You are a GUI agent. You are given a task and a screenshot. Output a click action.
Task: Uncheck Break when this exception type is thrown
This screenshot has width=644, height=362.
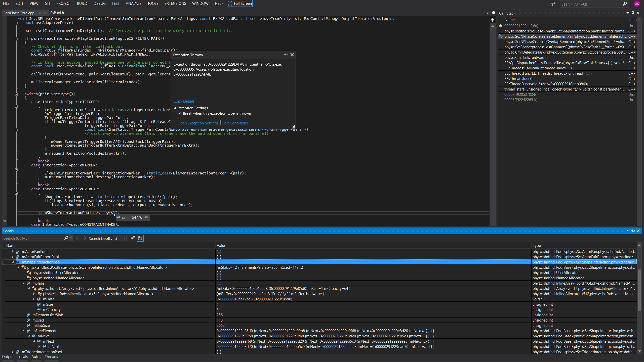click(x=180, y=113)
